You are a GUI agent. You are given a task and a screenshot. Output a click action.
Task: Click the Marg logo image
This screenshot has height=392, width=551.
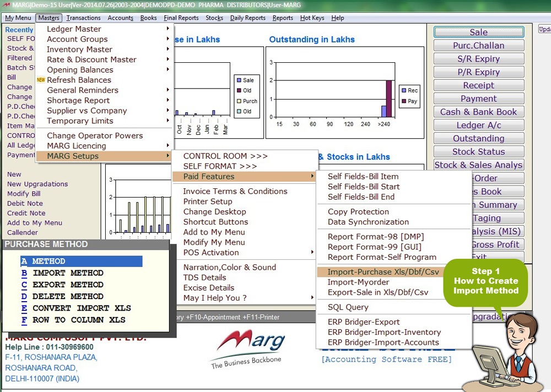248,349
